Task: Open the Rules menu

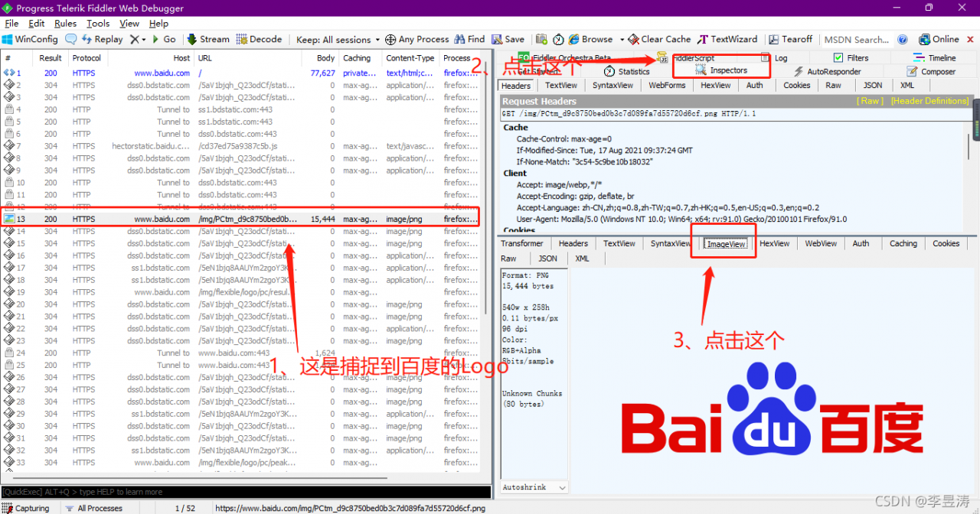Action: pyautogui.click(x=65, y=24)
